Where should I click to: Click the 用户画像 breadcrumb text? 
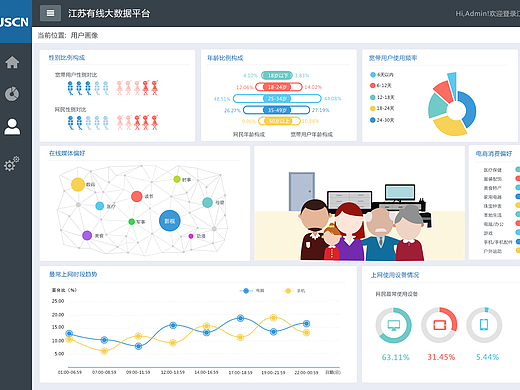(x=84, y=35)
